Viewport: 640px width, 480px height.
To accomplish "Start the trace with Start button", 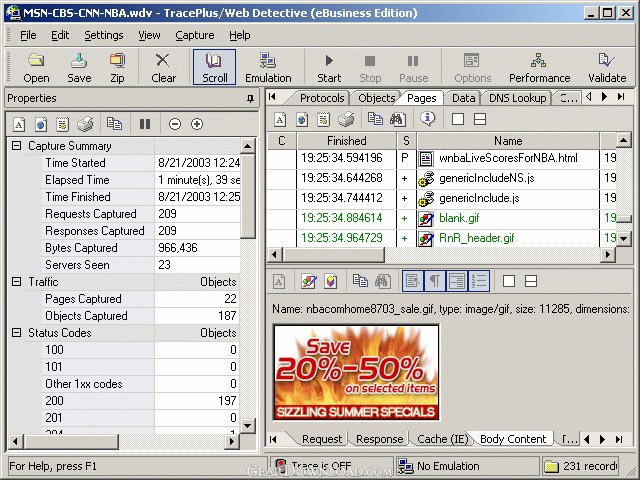I will (329, 68).
